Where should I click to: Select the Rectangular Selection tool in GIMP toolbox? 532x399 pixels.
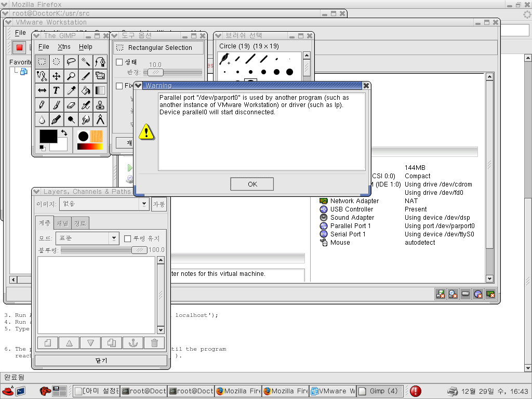(x=42, y=62)
